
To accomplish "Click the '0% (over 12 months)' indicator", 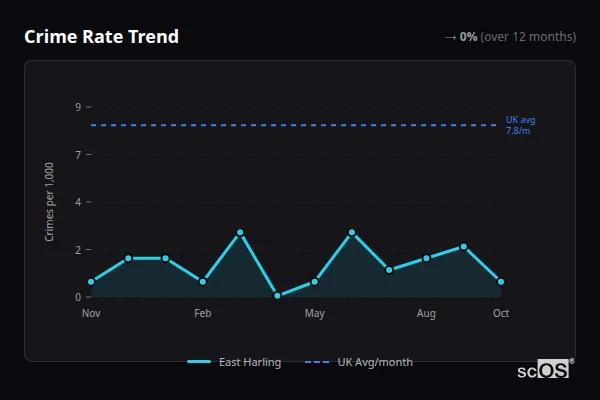I will (x=510, y=37).
